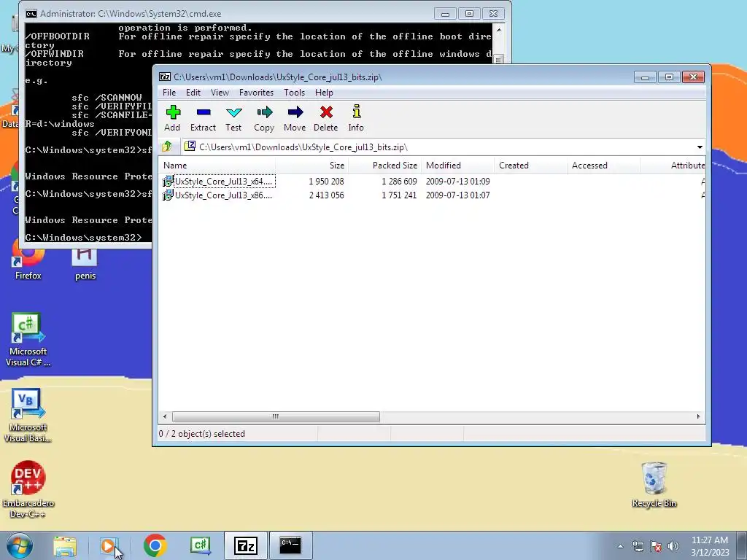The image size is (747, 560).
Task: Click the volume speaker tray icon
Action: click(x=673, y=546)
